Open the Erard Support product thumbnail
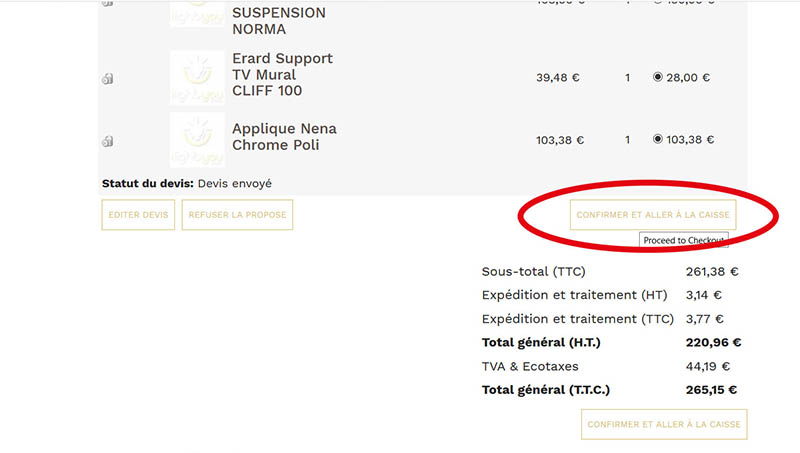This screenshot has height=453, width=800. point(197,76)
